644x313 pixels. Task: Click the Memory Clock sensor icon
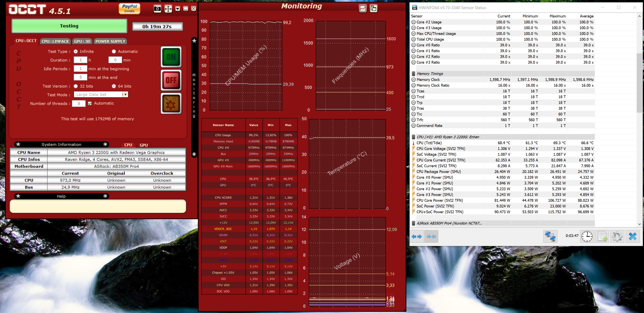tap(414, 79)
